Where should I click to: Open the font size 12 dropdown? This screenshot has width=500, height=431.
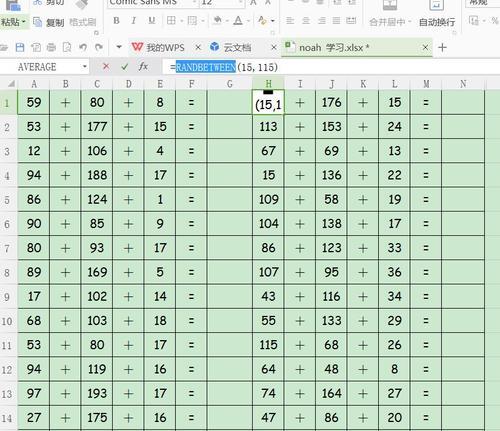click(x=241, y=3)
